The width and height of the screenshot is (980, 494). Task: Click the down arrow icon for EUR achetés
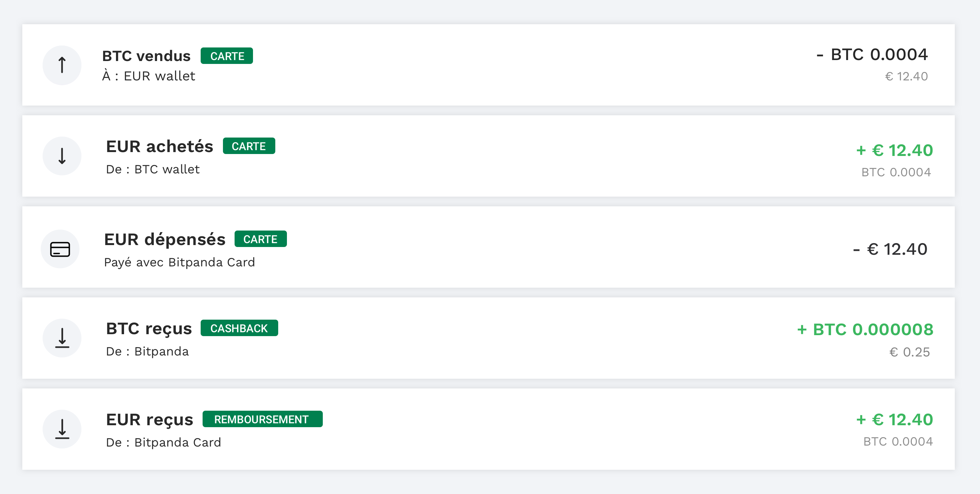pyautogui.click(x=62, y=156)
